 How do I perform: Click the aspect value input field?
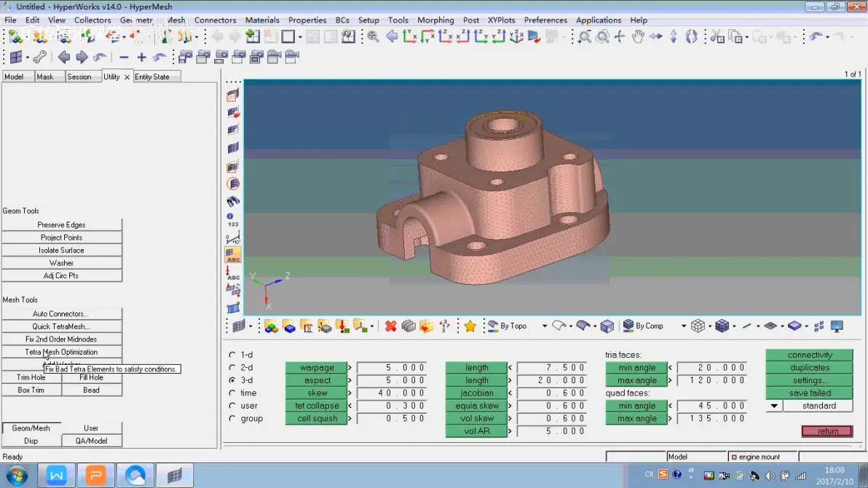click(391, 380)
